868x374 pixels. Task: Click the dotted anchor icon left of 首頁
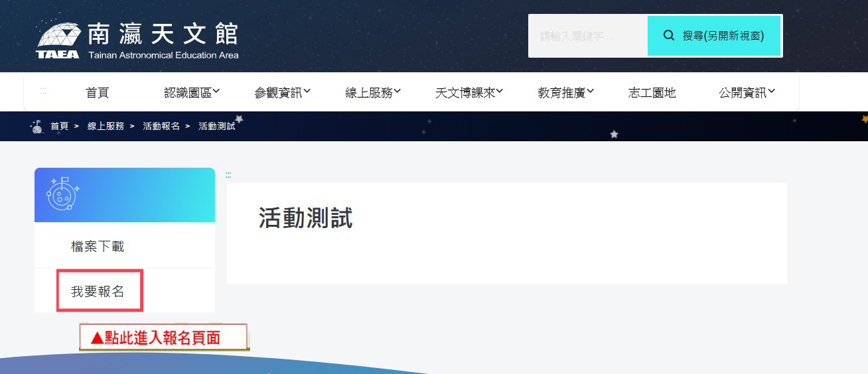pos(44,91)
